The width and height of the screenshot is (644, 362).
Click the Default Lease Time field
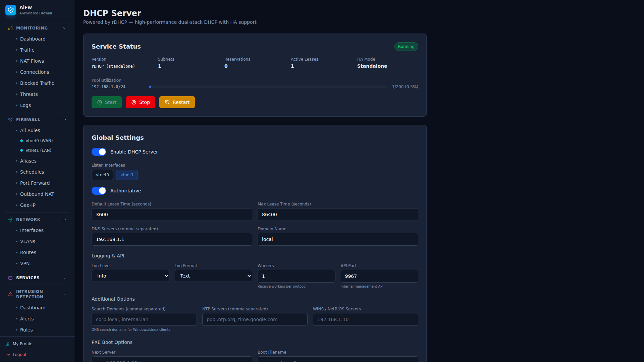tap(172, 215)
